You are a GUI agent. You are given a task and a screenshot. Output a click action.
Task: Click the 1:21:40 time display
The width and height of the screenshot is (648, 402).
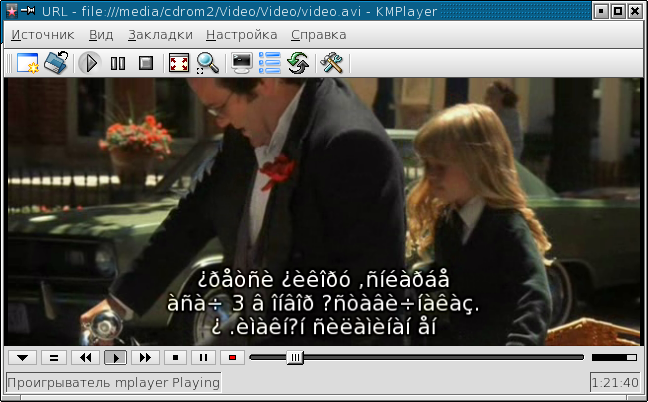(x=615, y=383)
